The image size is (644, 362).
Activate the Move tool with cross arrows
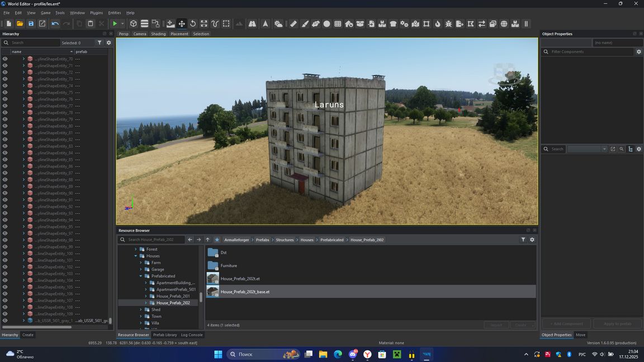(182, 23)
